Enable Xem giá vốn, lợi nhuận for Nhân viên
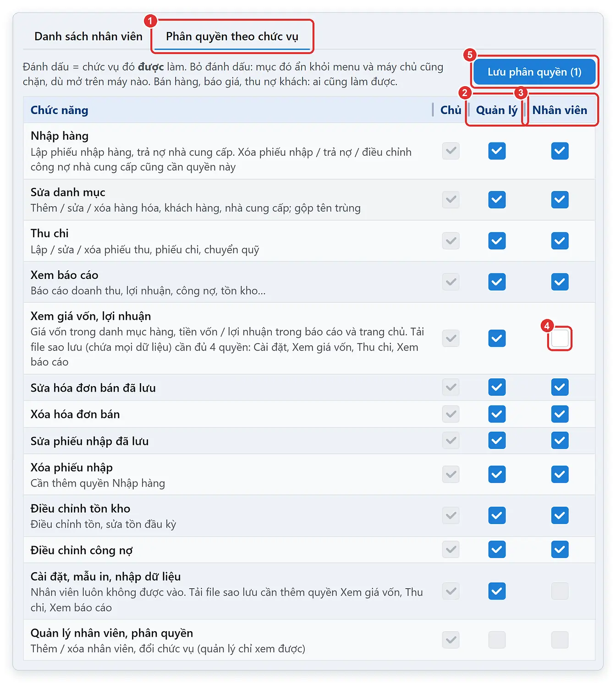 (560, 338)
